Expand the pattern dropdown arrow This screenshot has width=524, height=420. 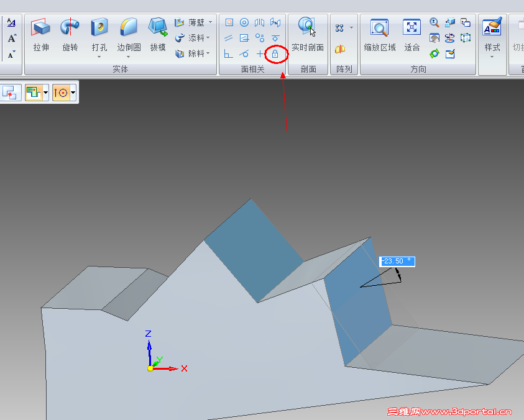point(351,27)
